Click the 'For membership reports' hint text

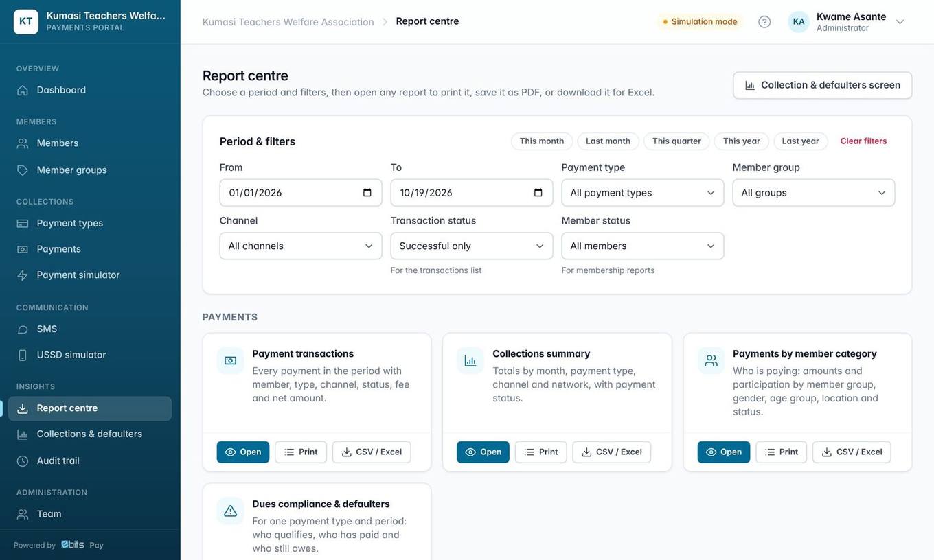[608, 270]
